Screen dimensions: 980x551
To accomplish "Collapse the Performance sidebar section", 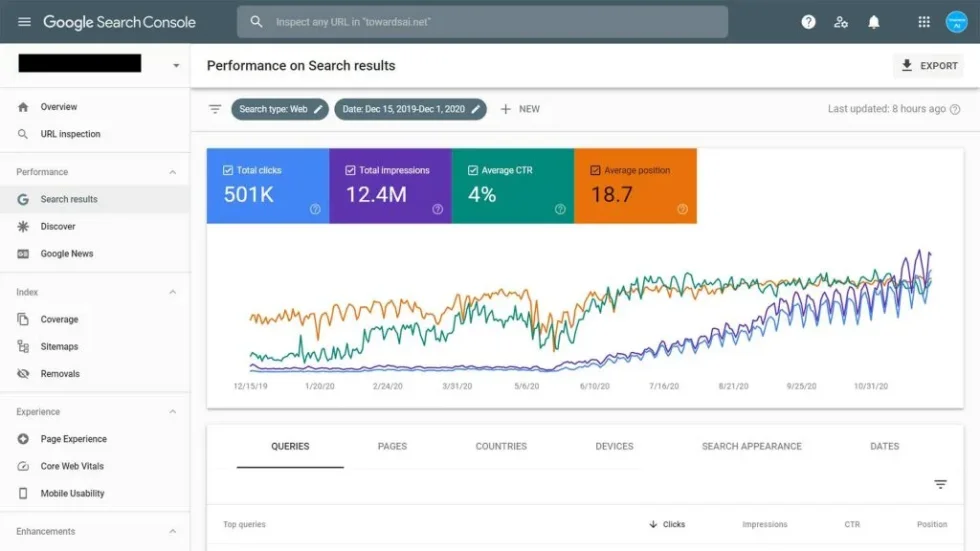I will (x=172, y=172).
